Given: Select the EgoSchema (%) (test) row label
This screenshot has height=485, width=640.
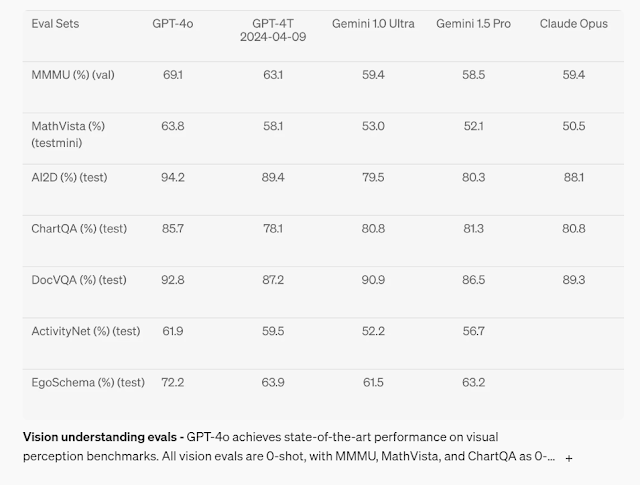Looking at the screenshot, I should pos(88,382).
